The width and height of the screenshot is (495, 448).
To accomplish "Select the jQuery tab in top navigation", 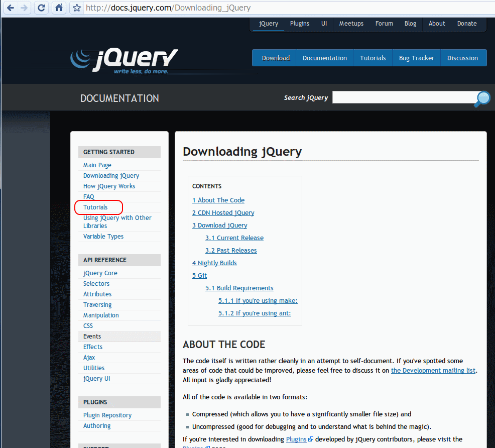I will pyautogui.click(x=269, y=24).
